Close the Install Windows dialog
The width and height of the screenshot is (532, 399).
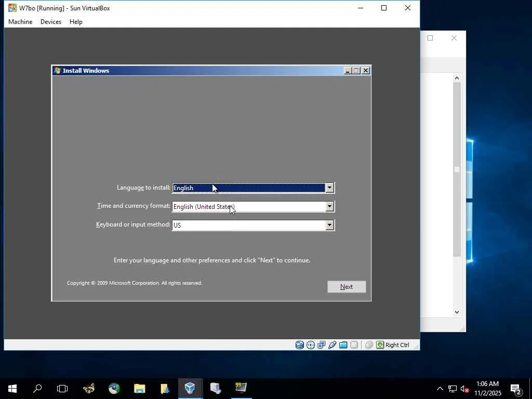tap(365, 71)
